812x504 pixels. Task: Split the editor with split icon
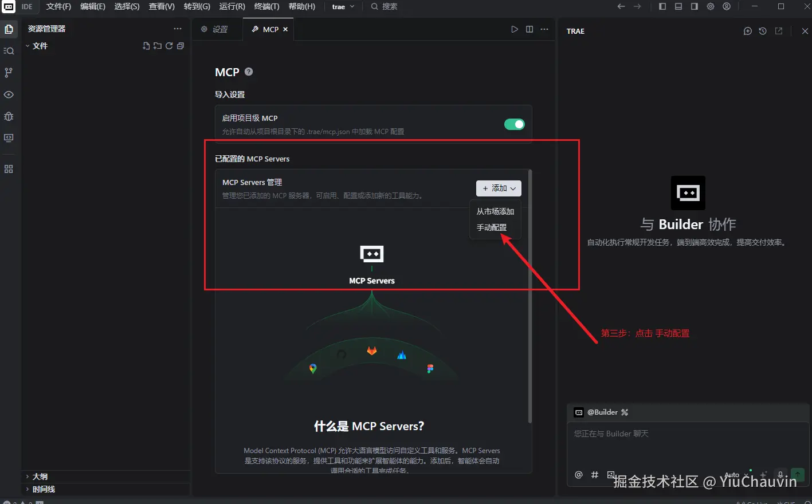pos(529,29)
